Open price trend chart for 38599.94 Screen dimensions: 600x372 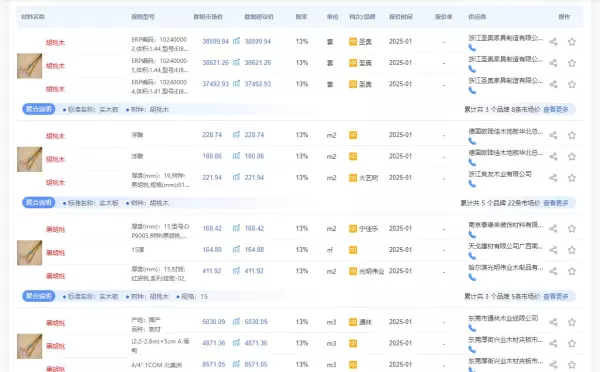point(236,41)
